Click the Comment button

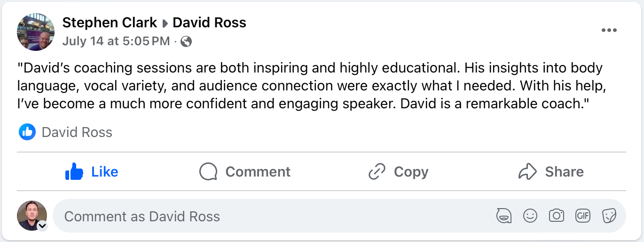[245, 172]
